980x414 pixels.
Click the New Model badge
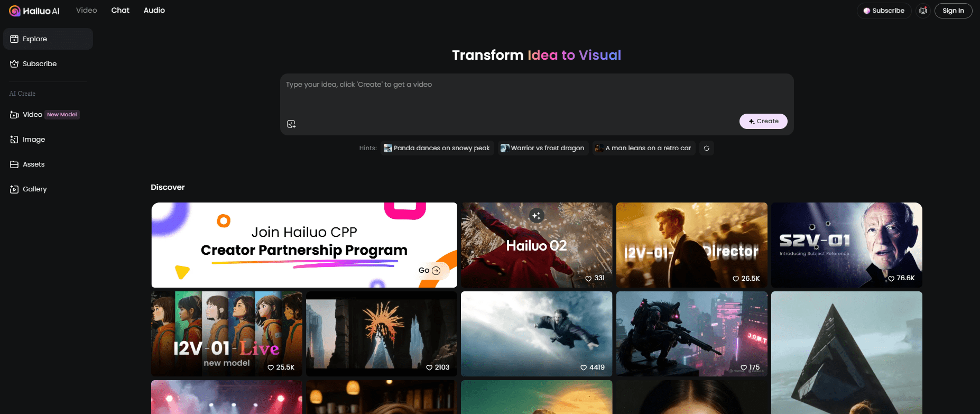click(62, 115)
